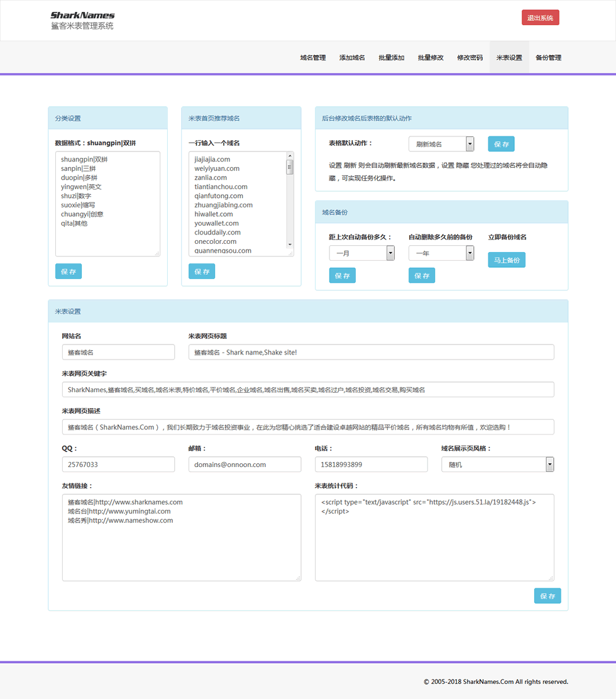The image size is (616, 699).
Task: Click the 米表网页关键字 keywords field
Action: click(308, 390)
